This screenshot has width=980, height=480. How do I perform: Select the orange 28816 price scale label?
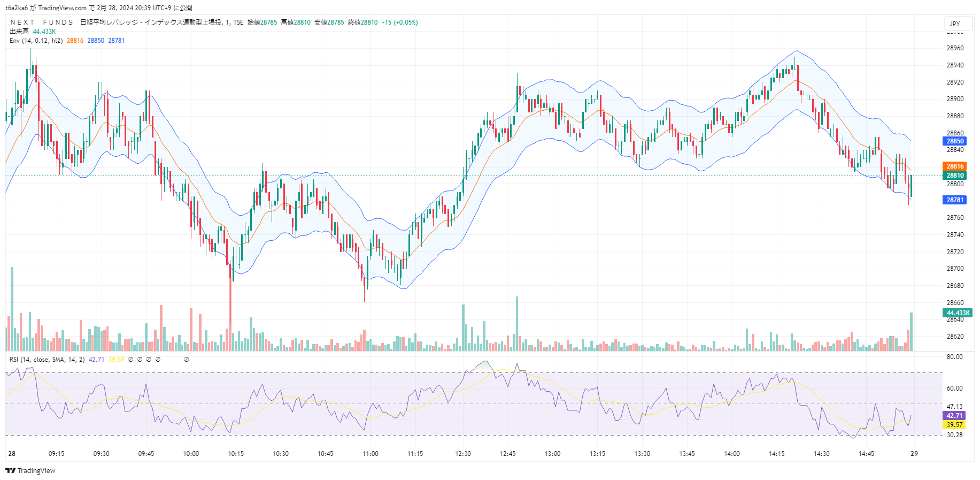955,166
